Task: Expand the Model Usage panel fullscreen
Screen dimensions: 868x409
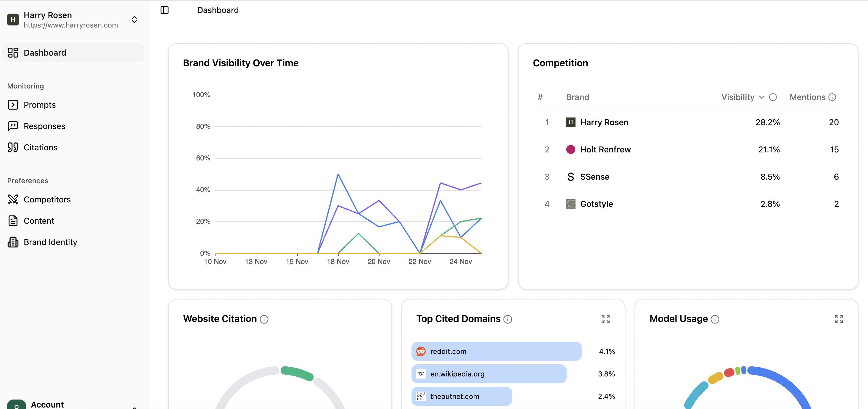Action: [x=839, y=319]
